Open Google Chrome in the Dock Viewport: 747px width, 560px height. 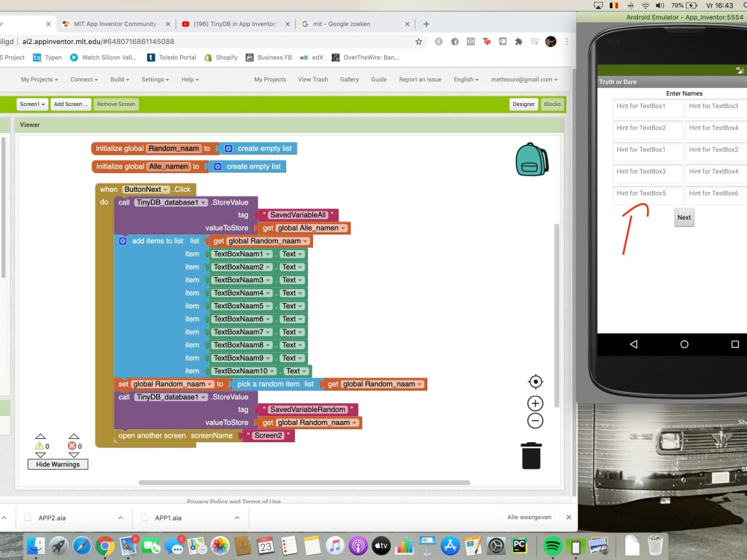point(105,546)
